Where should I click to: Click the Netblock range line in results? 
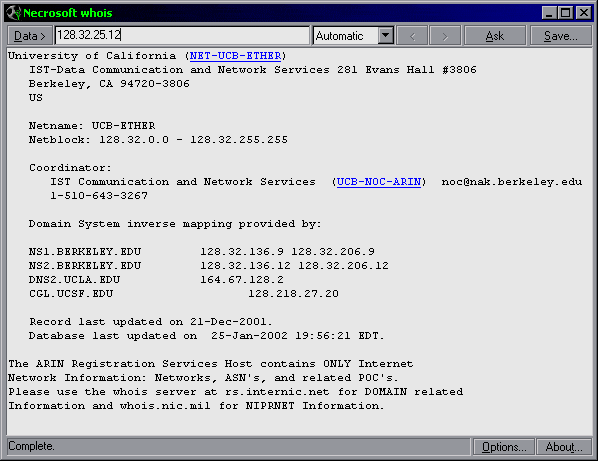(158, 140)
